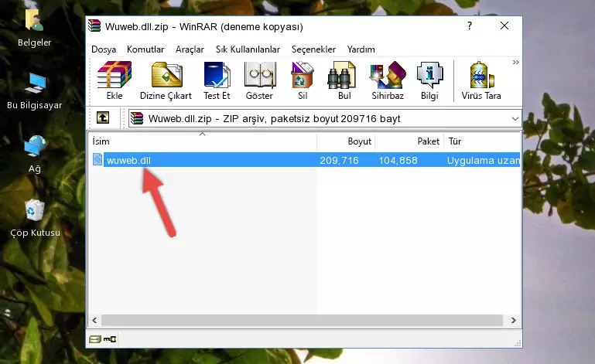The width and height of the screenshot is (595, 364).
Task: Open the Dosya menu
Action: (x=104, y=49)
